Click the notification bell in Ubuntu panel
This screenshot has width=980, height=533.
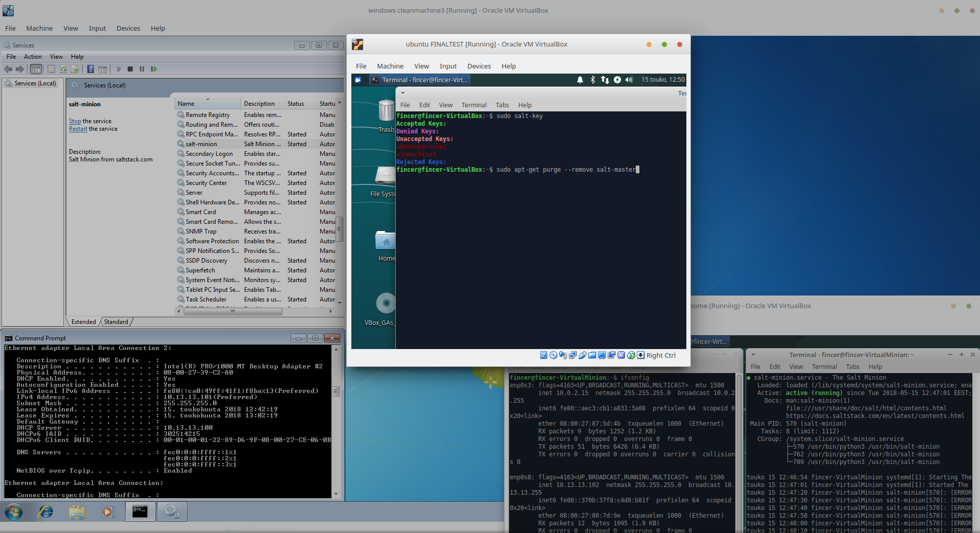point(580,80)
